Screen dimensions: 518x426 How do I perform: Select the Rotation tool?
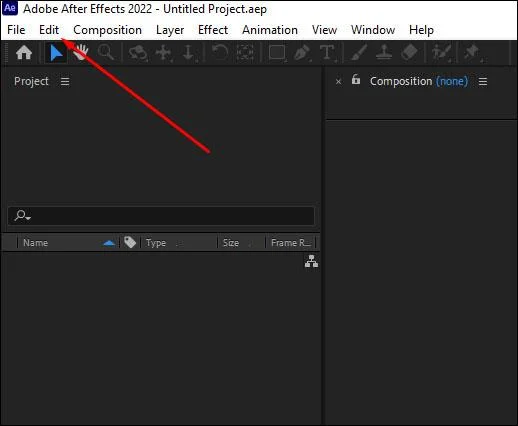[220, 53]
